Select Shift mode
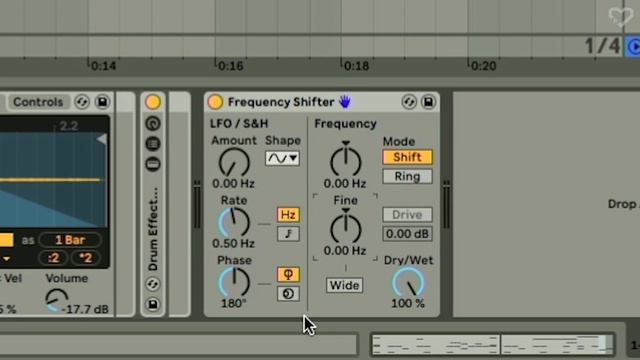The image size is (640, 360). coord(407,157)
